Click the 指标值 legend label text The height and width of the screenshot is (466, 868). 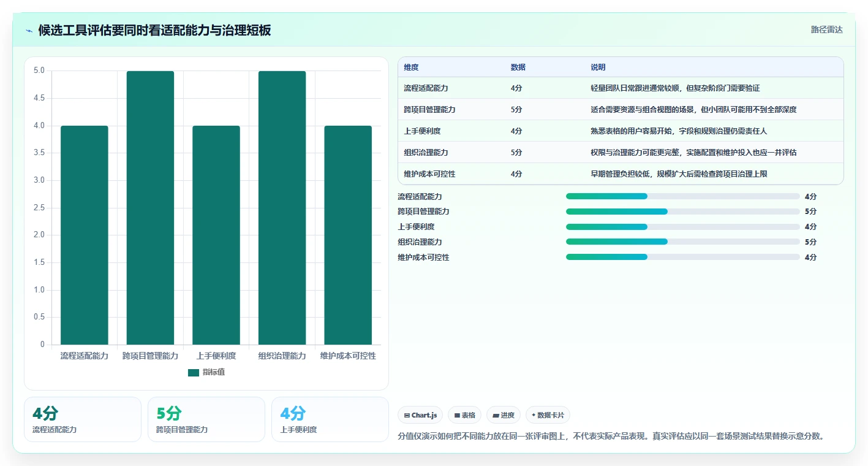(214, 372)
